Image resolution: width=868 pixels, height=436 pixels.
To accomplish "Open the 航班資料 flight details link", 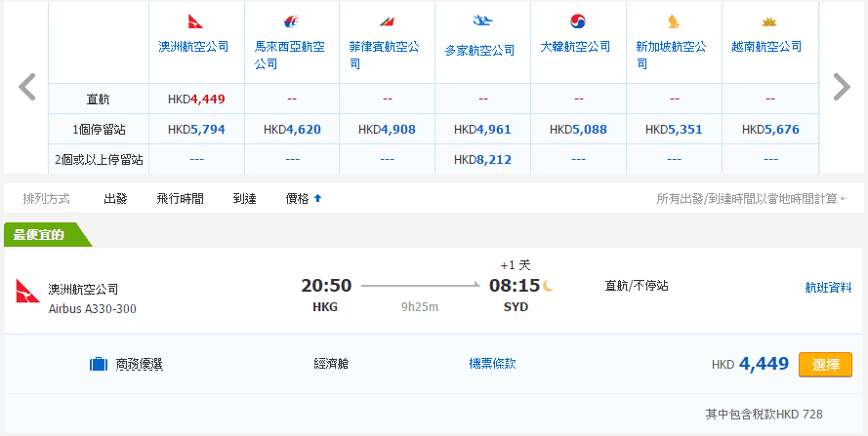I will click(828, 288).
